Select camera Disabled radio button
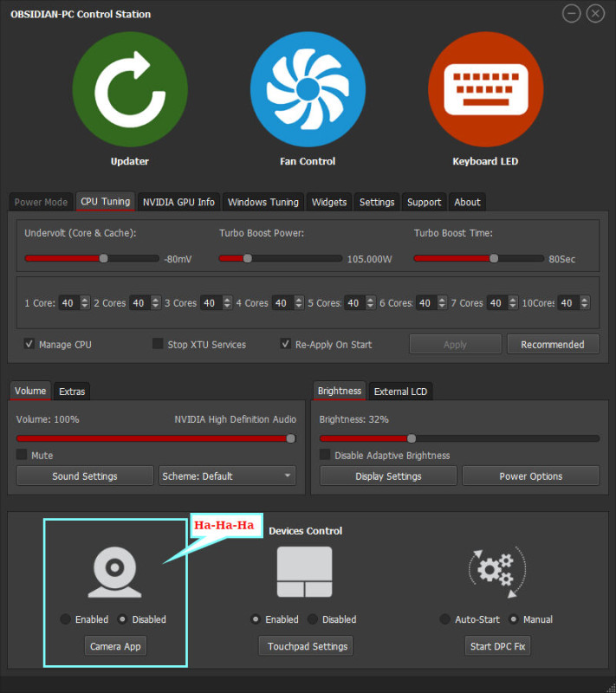This screenshot has width=616, height=693. click(122, 619)
